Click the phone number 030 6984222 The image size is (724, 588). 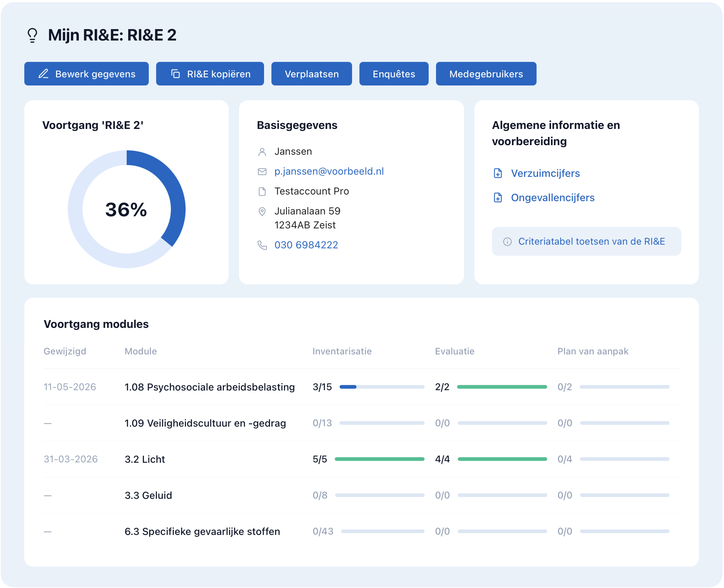[306, 245]
